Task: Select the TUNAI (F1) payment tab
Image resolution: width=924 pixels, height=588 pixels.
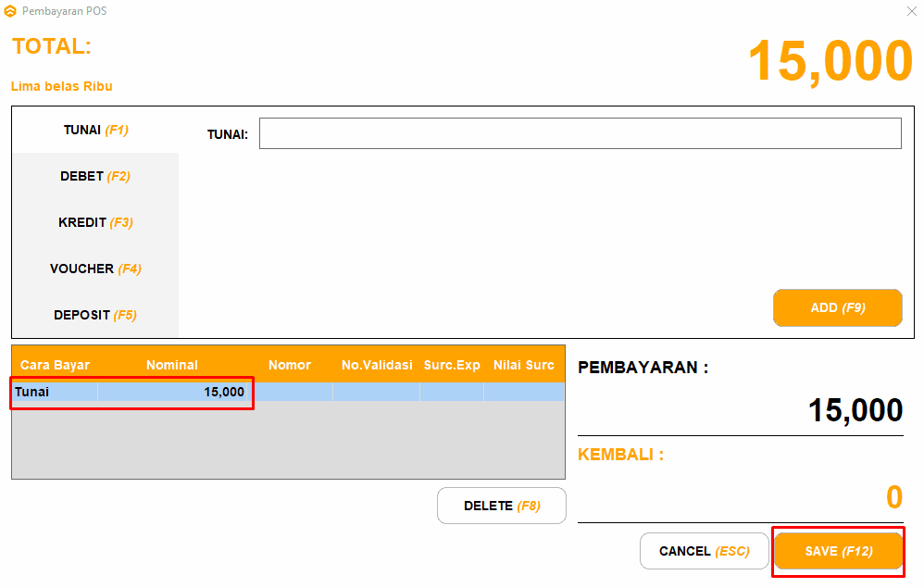Action: 95,131
